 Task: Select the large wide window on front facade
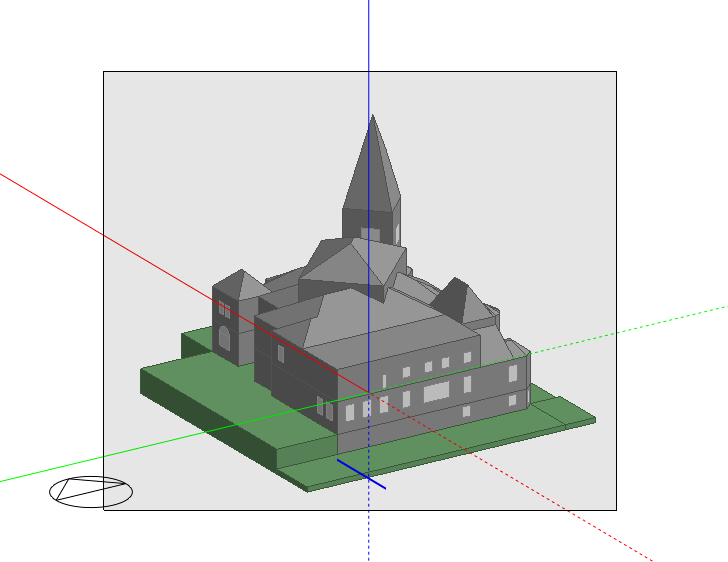point(437,392)
